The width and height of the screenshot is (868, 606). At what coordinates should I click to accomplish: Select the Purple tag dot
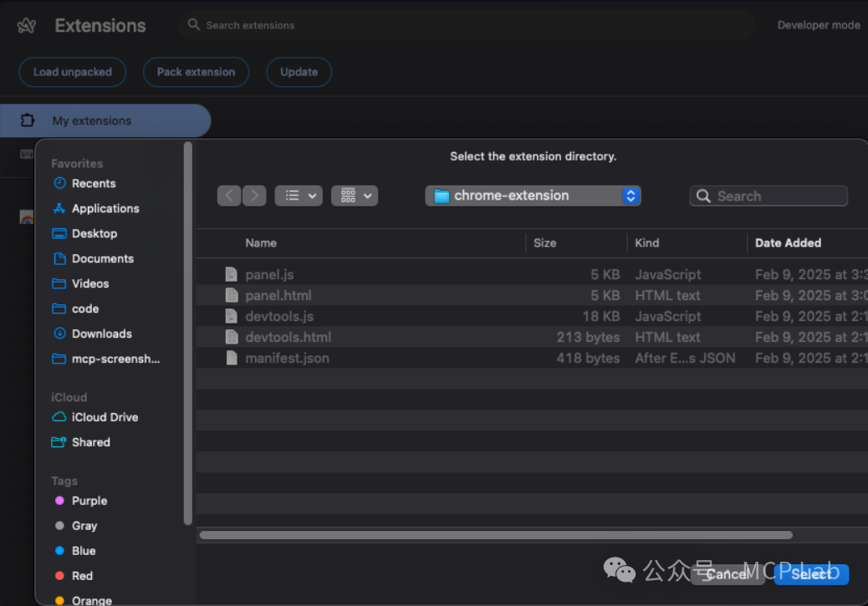[x=59, y=501]
